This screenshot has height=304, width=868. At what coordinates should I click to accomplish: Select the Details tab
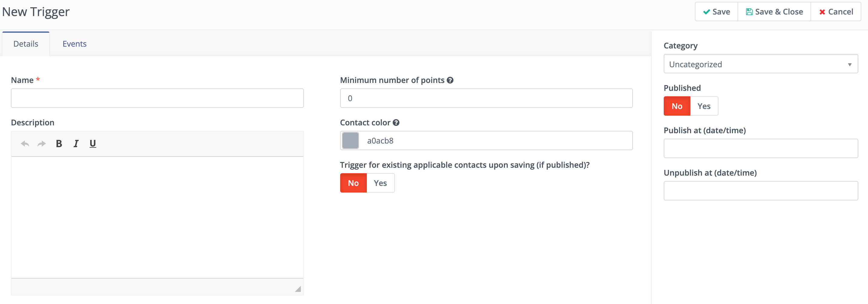pyautogui.click(x=26, y=44)
